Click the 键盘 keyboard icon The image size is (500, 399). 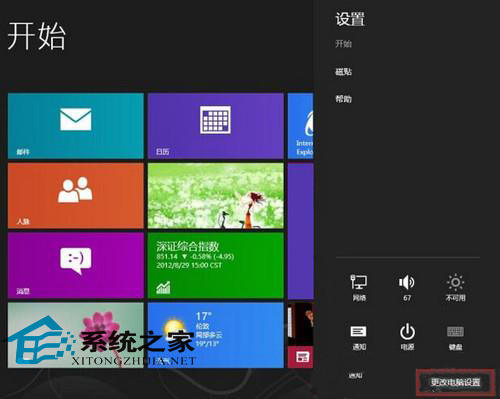tap(455, 337)
